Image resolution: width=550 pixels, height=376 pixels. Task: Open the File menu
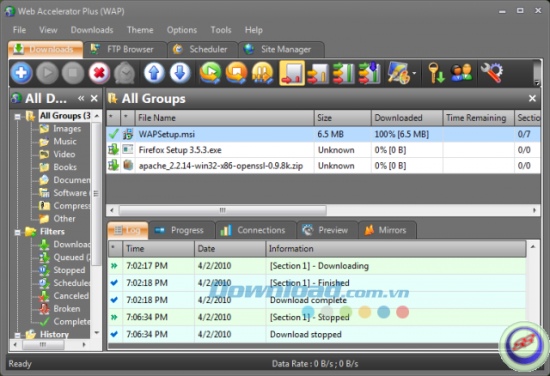[19, 30]
